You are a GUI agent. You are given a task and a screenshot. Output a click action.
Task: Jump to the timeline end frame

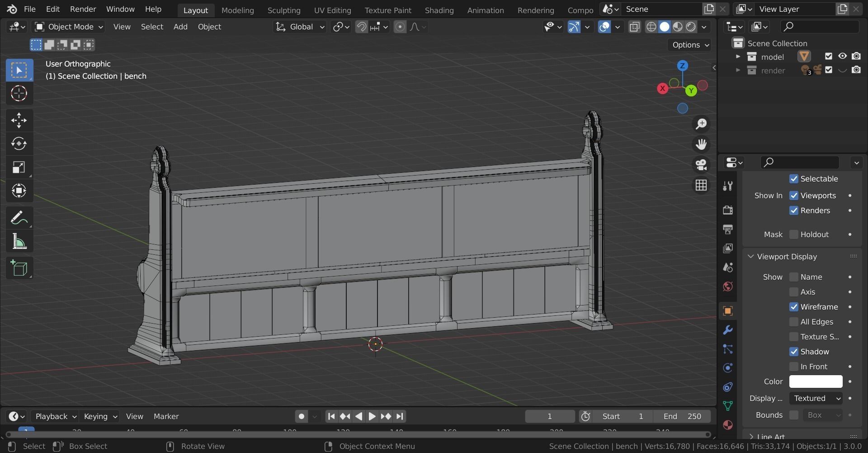[x=400, y=416]
